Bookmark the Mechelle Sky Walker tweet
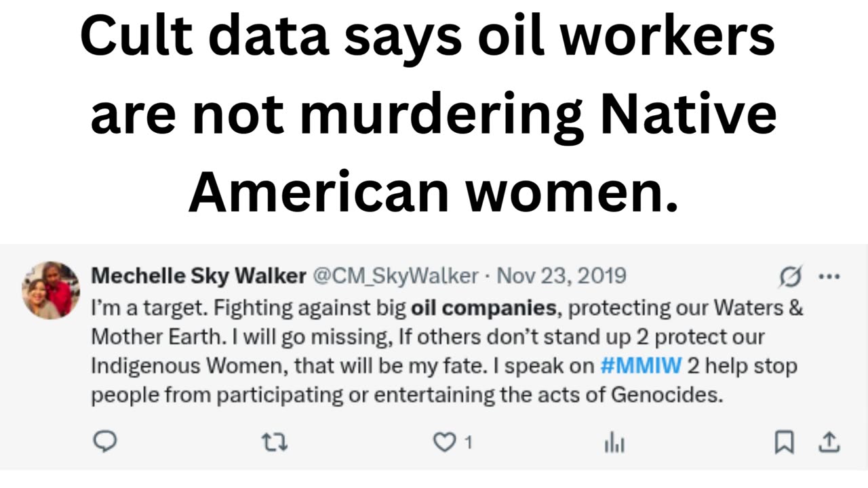The image size is (868, 488). click(784, 443)
